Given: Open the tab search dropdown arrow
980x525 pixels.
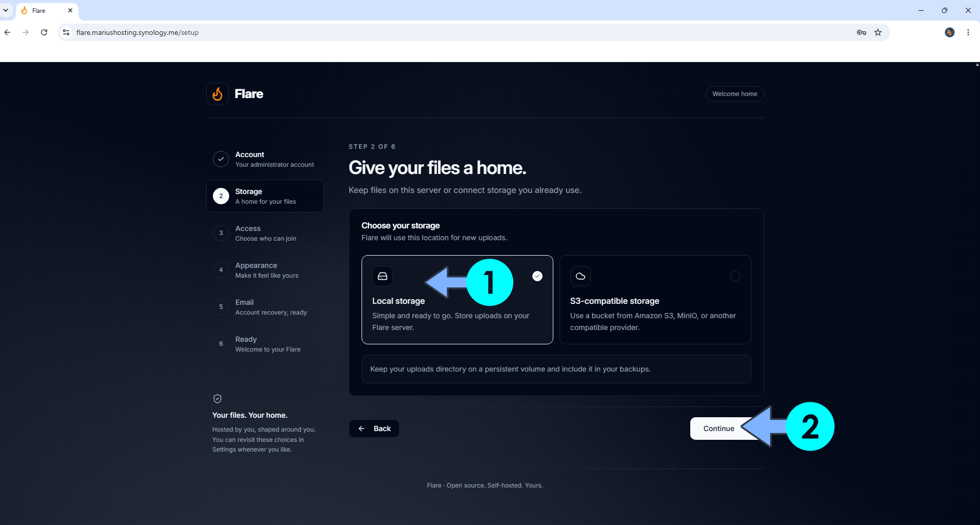Looking at the screenshot, I should [x=6, y=10].
